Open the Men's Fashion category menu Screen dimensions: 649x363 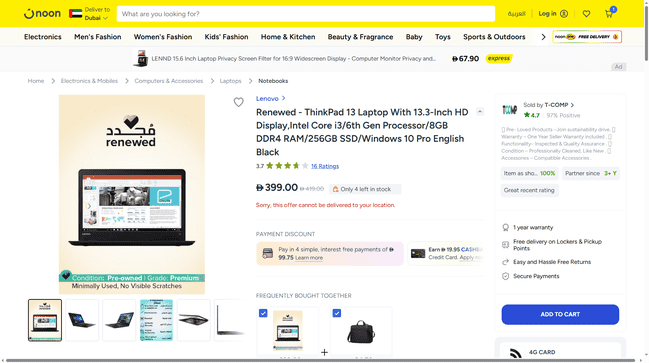point(98,37)
